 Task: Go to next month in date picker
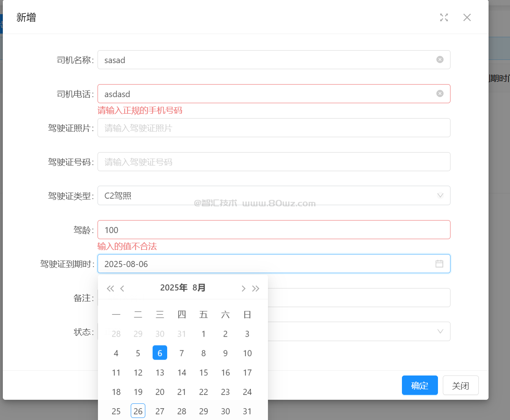[x=243, y=288]
